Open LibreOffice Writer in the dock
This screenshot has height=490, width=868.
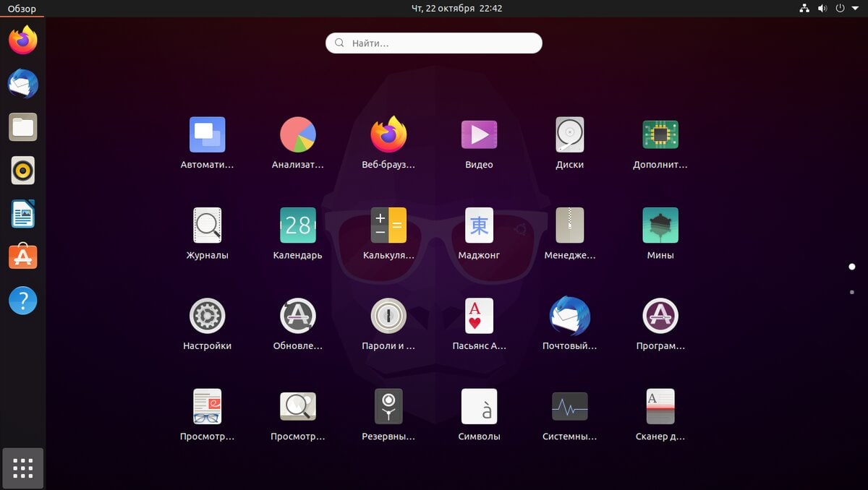(x=23, y=214)
